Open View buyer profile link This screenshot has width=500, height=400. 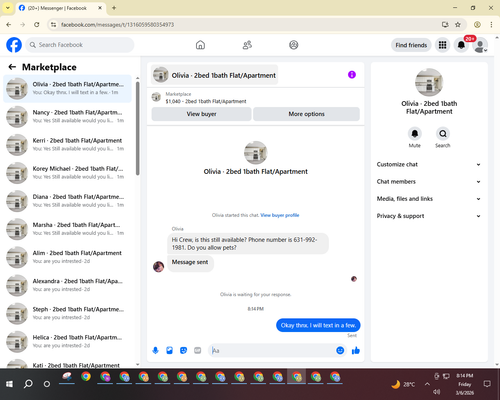(280, 215)
